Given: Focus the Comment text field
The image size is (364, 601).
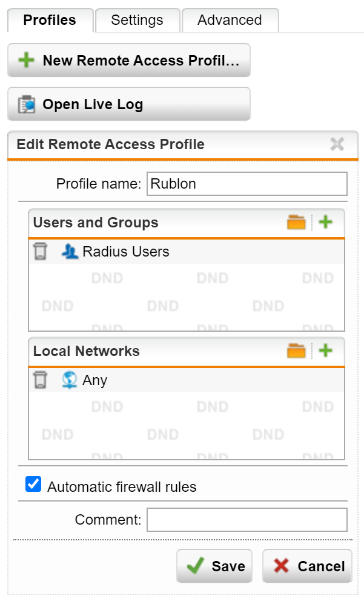Looking at the screenshot, I should [x=247, y=520].
